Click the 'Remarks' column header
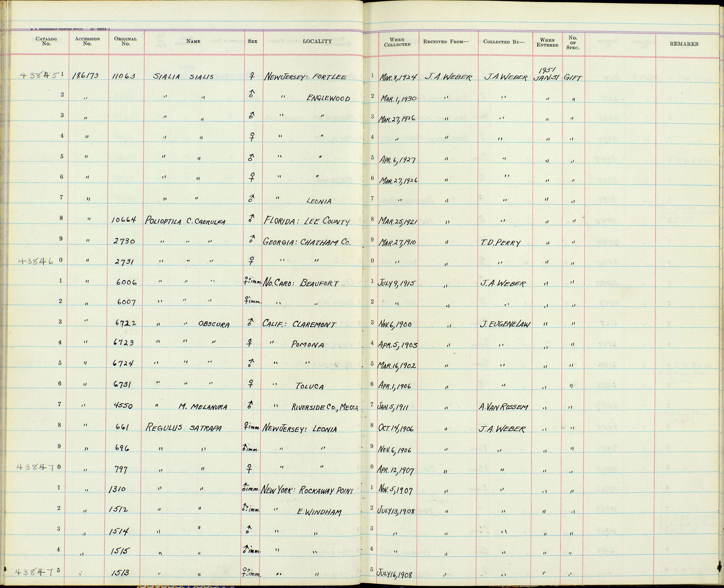Image resolution: width=724 pixels, height=588 pixels. pos(684,44)
